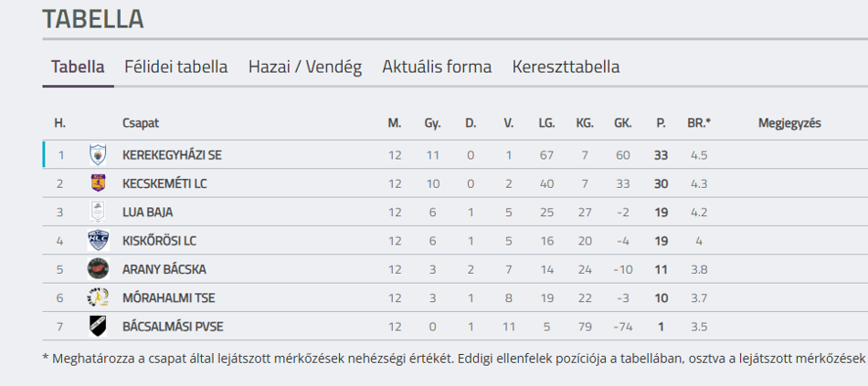
Task: Select the Aktuális forma tab
Action: coord(437,67)
